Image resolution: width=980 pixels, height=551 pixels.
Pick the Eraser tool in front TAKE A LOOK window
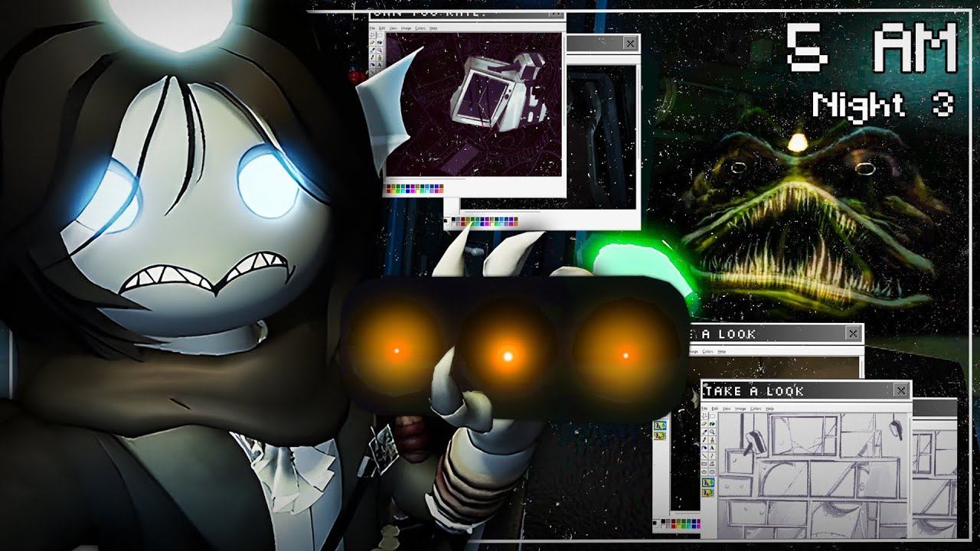coord(704,425)
